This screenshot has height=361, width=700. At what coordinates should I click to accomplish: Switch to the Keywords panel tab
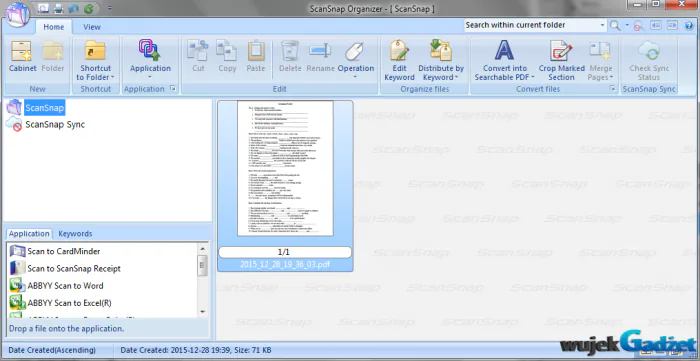click(75, 234)
